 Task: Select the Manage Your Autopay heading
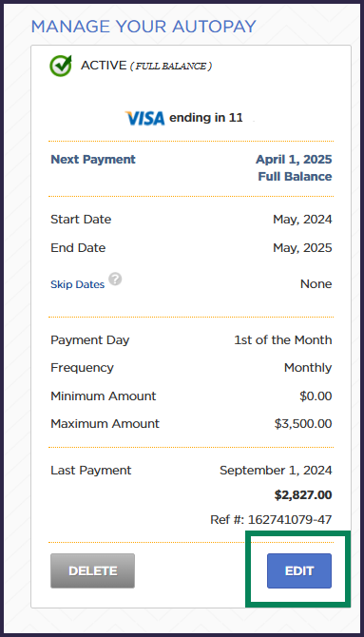(144, 27)
